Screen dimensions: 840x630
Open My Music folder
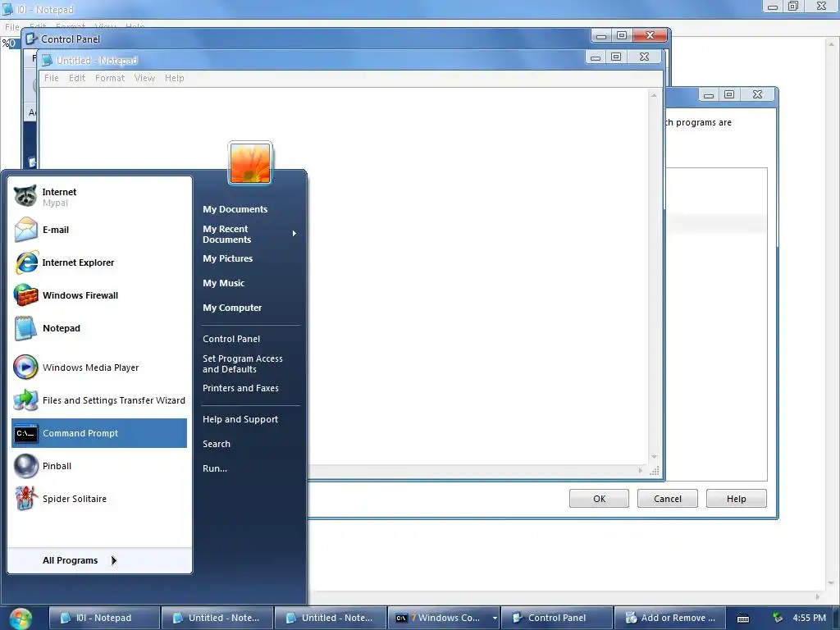[x=223, y=283]
